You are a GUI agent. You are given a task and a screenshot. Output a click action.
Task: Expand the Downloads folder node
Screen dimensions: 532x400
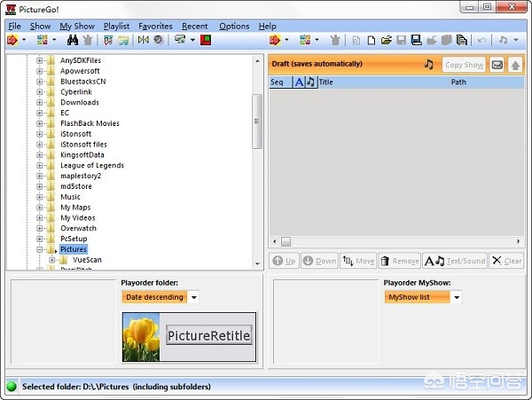(40, 103)
